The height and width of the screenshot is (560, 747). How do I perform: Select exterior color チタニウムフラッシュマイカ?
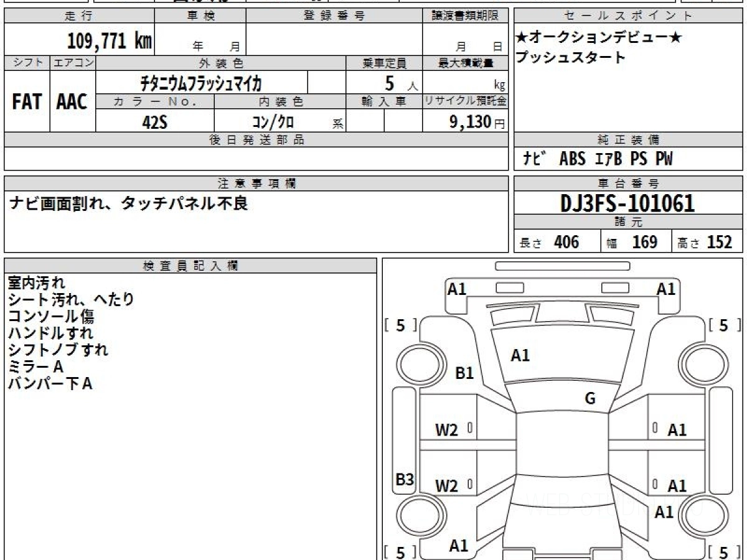pos(201,83)
